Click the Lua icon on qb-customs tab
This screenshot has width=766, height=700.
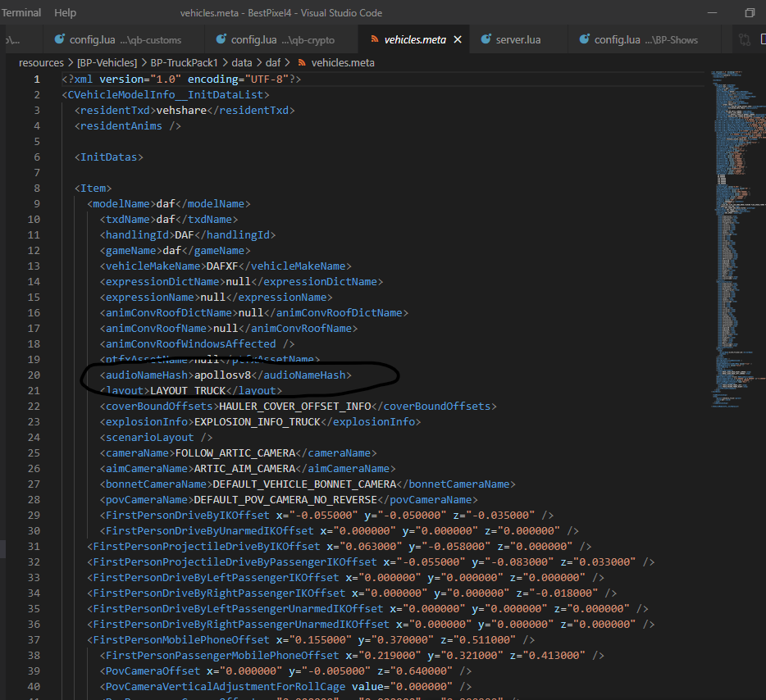[x=60, y=39]
